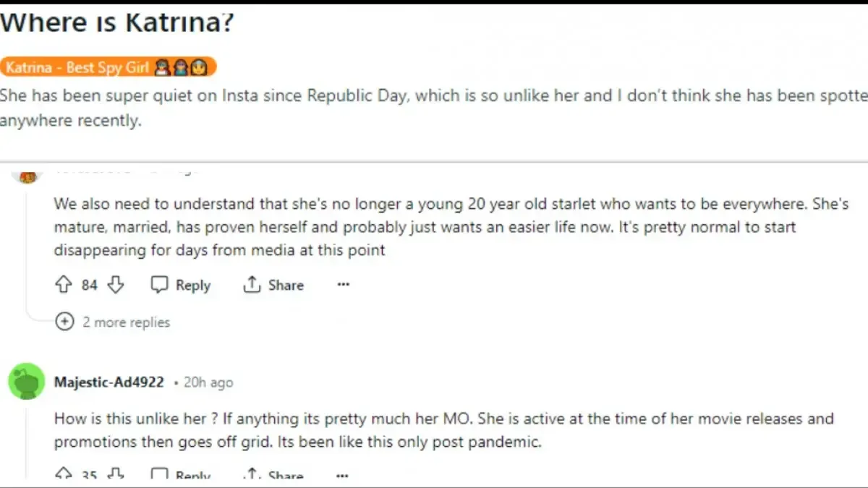The height and width of the screenshot is (488, 868).
Task: Open the ellipsis menu on Majestic-Ad4922's comment
Action: [342, 476]
